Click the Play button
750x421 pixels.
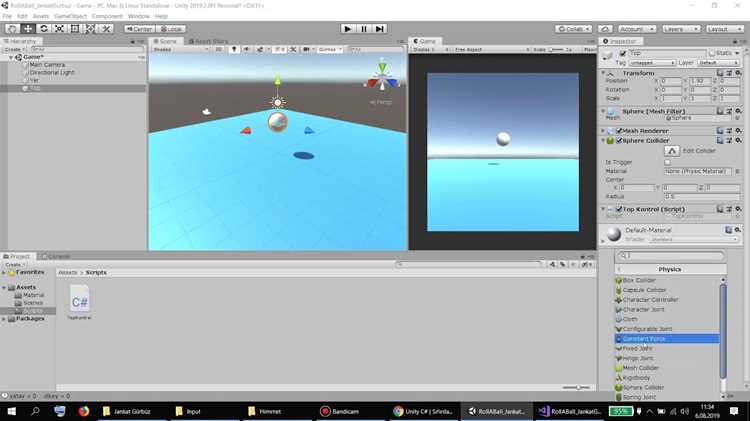tap(348, 29)
